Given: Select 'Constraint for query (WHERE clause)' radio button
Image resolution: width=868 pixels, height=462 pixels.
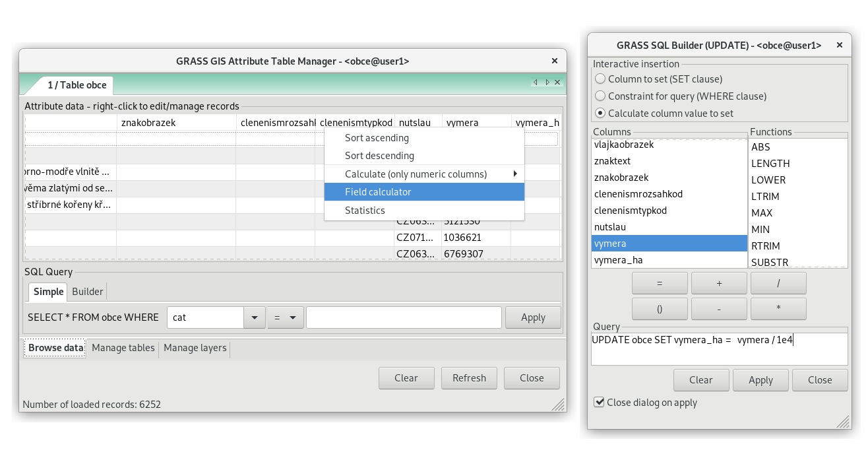Looking at the screenshot, I should coord(600,96).
